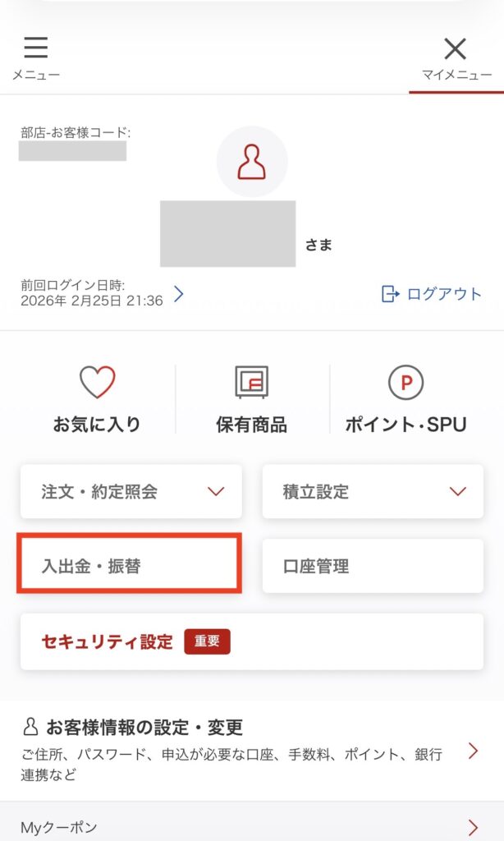The height and width of the screenshot is (841, 504).
Task: Close マイメニュー with the X icon
Action: tap(456, 48)
